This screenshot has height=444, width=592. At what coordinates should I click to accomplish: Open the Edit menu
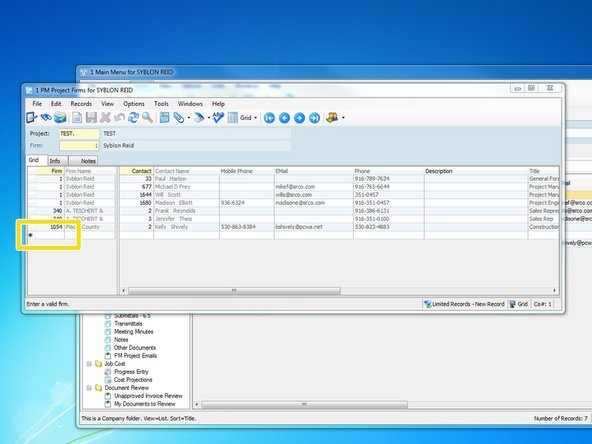pos(56,103)
